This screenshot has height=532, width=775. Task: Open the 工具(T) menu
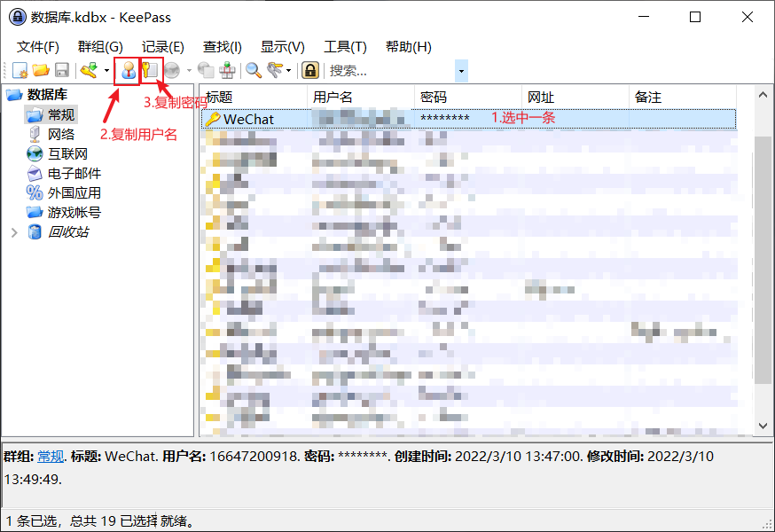click(x=345, y=47)
